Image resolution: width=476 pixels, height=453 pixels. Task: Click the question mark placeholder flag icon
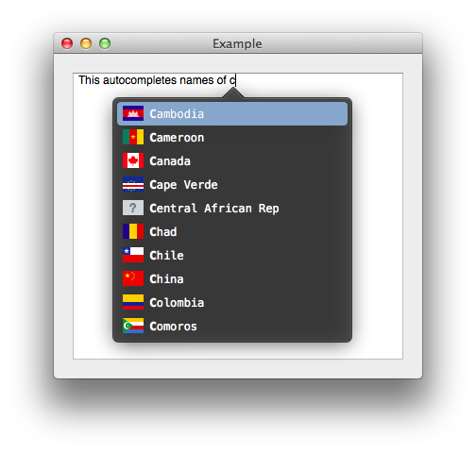coord(133,208)
